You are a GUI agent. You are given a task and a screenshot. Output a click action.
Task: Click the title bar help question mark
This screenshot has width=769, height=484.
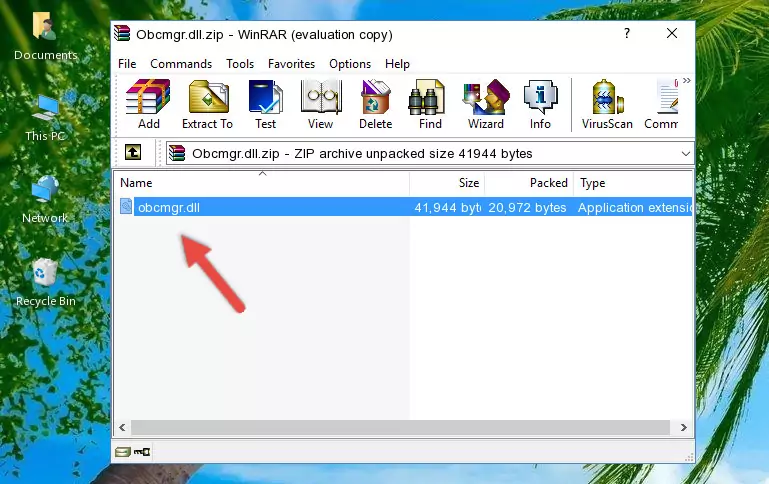627,33
